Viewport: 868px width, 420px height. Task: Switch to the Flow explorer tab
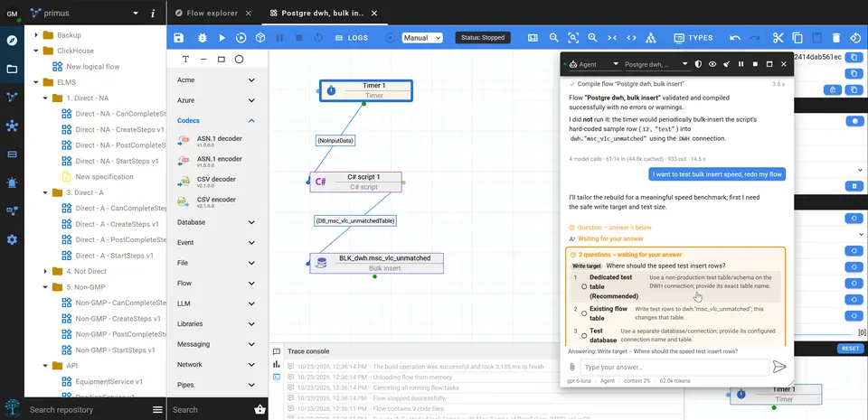[x=212, y=13]
